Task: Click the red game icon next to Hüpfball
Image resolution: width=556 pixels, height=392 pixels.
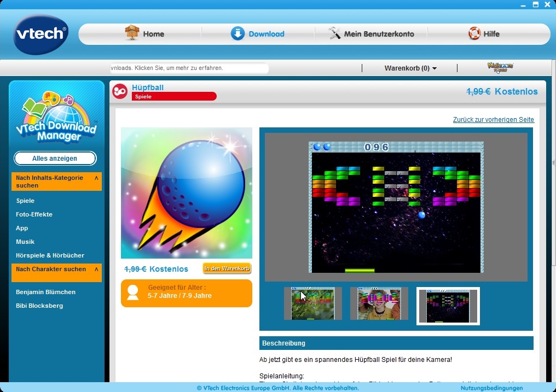Action: [x=119, y=91]
